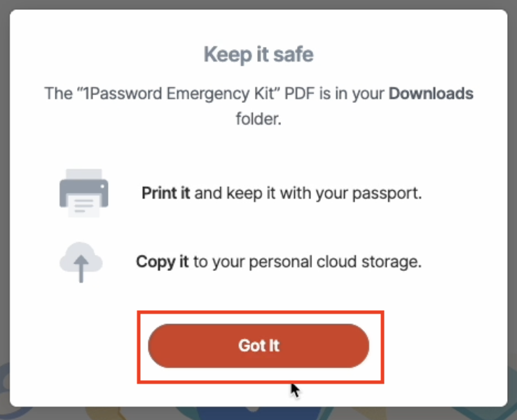Screen dimensions: 517x420
Task: Click the word Print in Print it
Action: 158,192
